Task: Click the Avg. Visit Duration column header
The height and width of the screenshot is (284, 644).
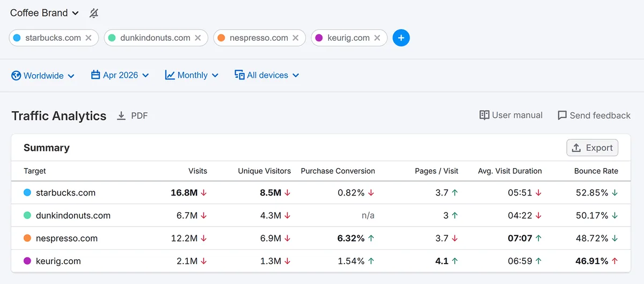Action: 510,171
